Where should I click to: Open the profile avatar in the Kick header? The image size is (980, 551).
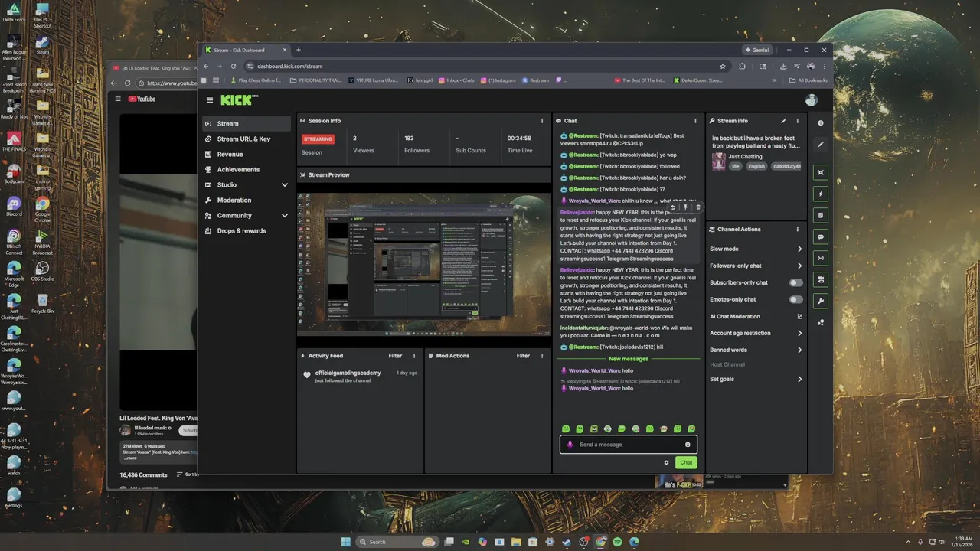pos(812,100)
